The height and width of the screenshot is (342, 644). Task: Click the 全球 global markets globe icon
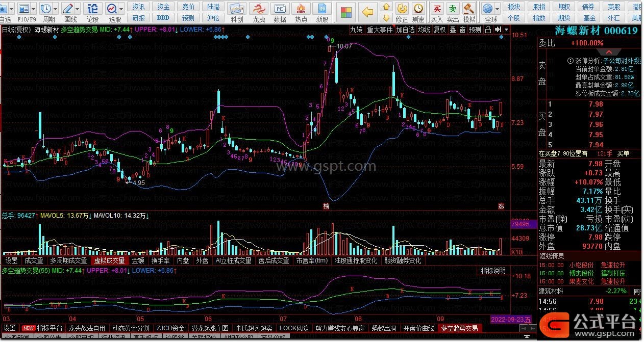coord(488,9)
